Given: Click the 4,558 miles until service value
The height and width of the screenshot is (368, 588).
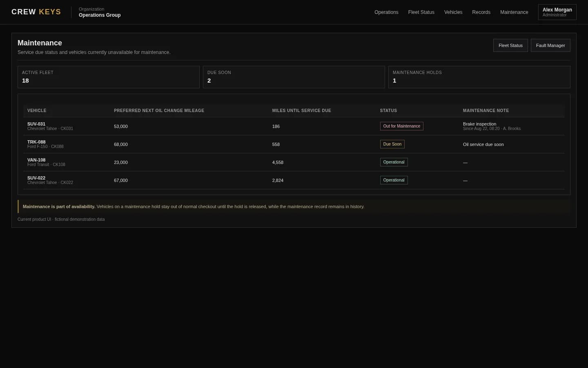Looking at the screenshot, I should point(278,162).
